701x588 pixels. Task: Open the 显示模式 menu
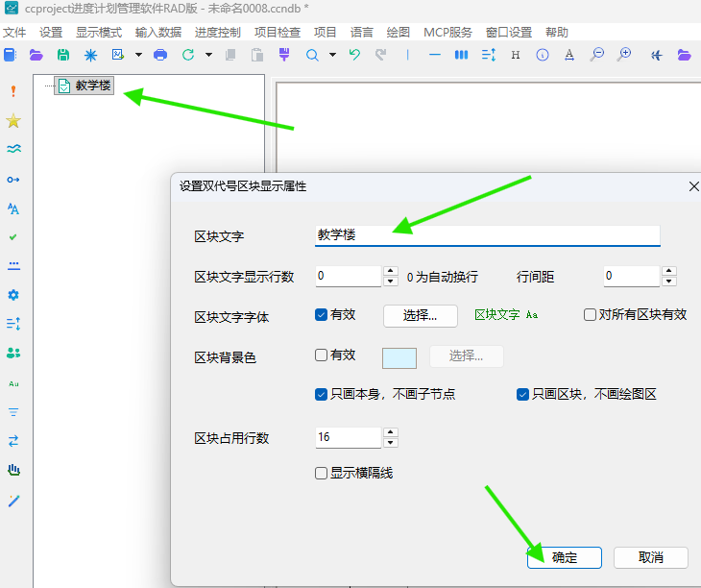(99, 33)
